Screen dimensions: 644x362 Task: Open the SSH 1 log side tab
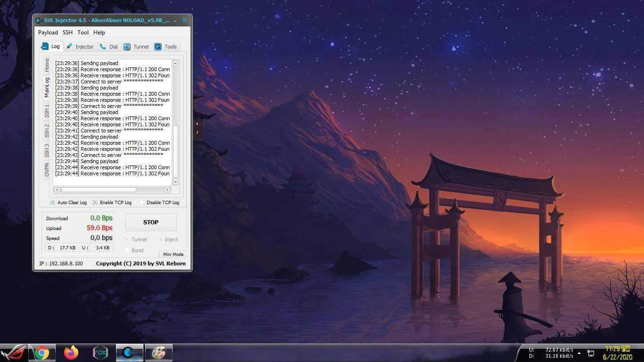coord(47,111)
